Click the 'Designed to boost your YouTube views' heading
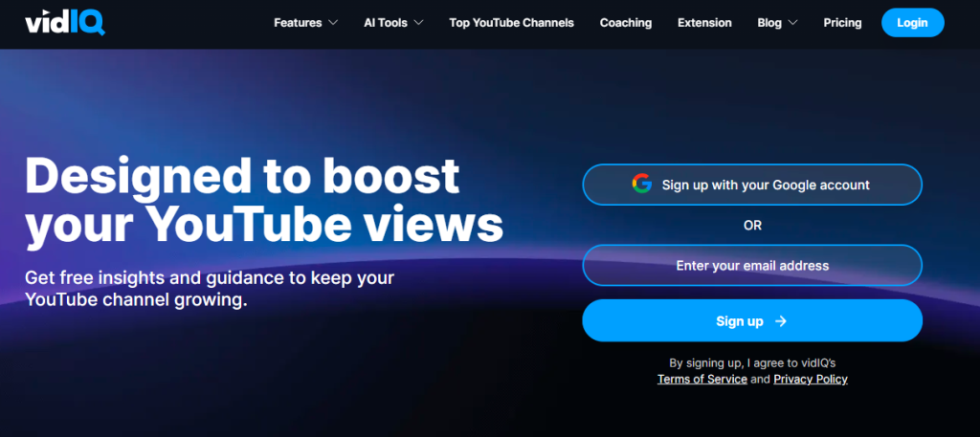980x437 pixels. (264, 201)
